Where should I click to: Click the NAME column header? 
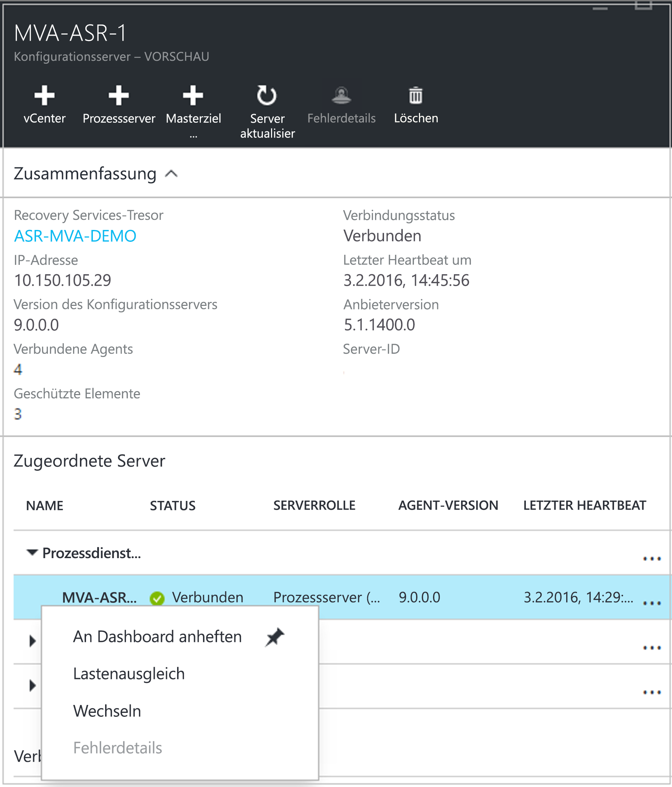click(x=44, y=506)
